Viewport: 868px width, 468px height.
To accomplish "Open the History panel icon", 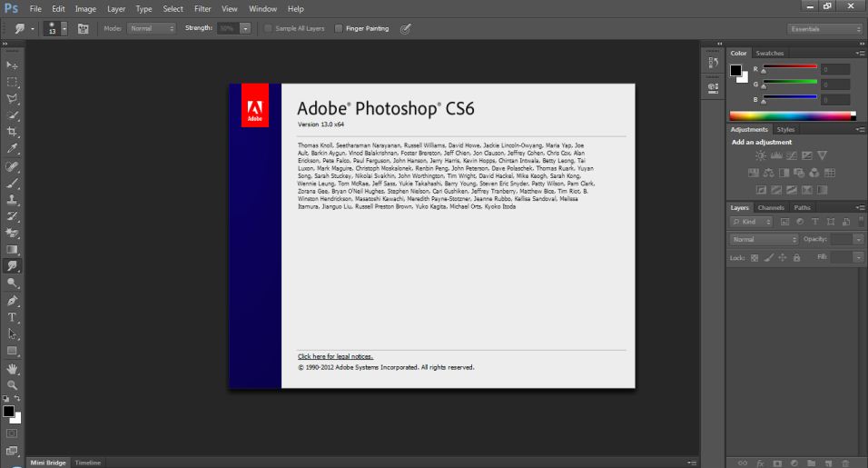I will 713,63.
